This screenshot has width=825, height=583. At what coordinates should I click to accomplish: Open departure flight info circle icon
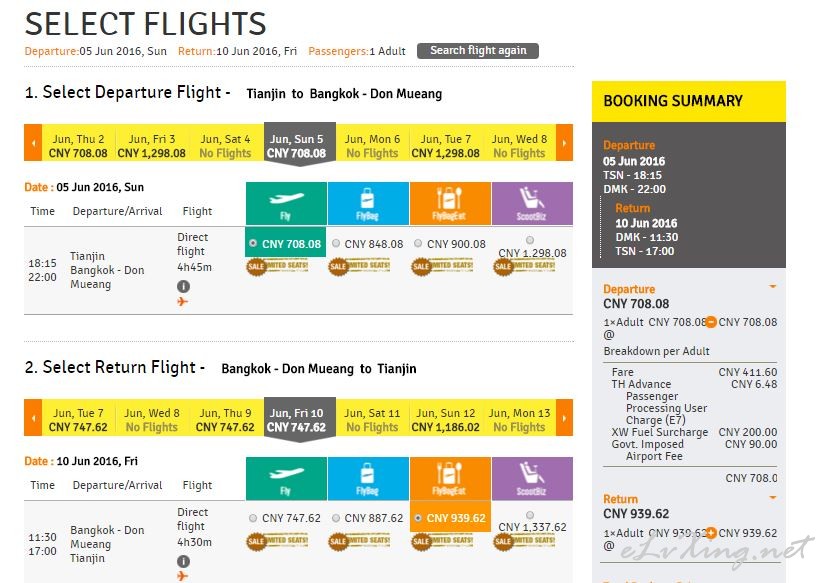click(183, 286)
